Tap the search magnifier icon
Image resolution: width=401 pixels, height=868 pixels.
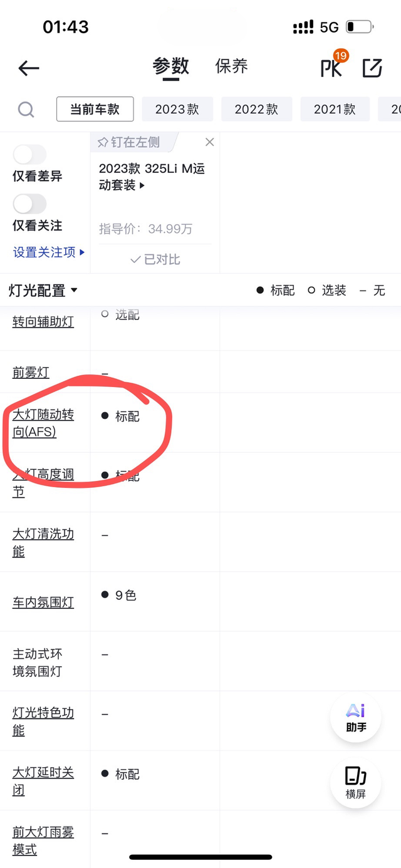26,110
